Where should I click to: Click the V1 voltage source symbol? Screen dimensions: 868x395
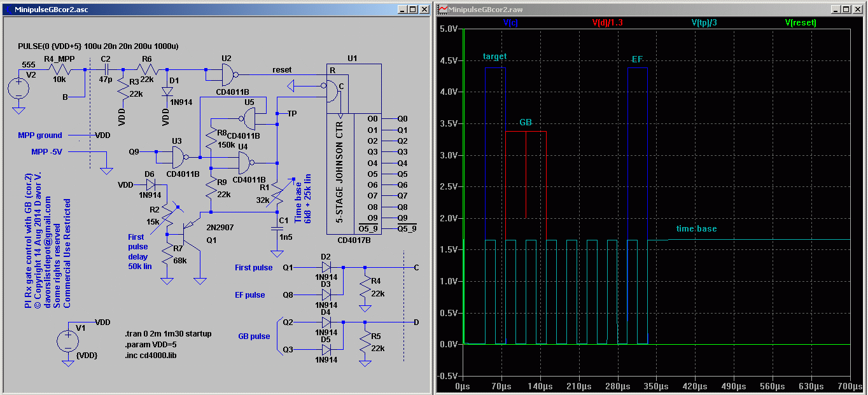click(68, 342)
